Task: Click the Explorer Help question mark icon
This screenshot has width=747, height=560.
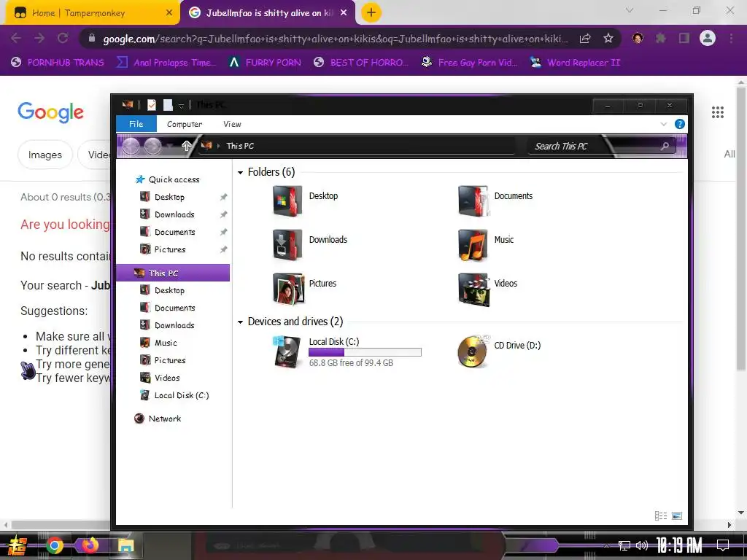Action: click(x=680, y=124)
